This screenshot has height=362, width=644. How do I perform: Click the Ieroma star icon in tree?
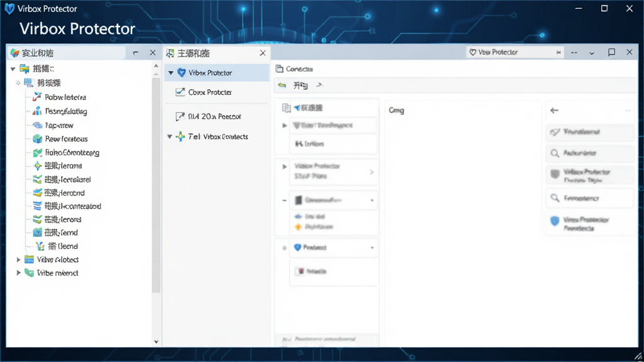[37, 165]
